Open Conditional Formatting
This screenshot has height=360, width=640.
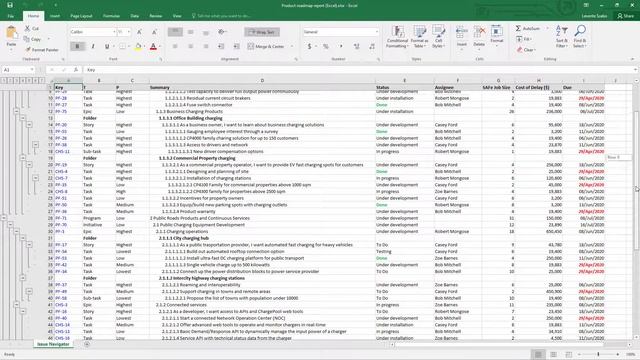click(x=397, y=37)
